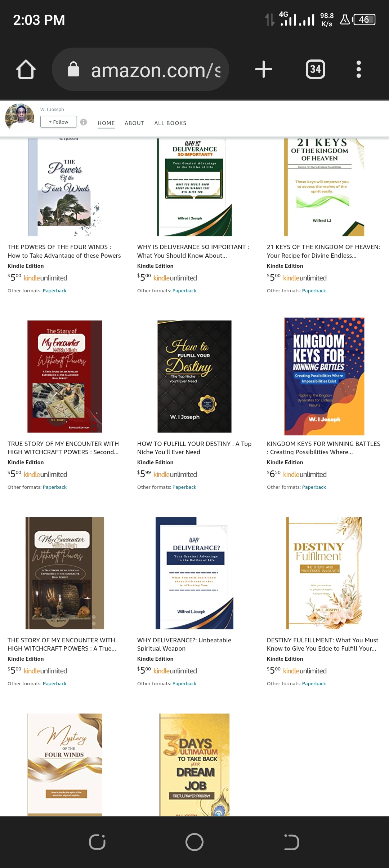Tap the Android back navigation button
Screen dimensions: 389x868
[291, 842]
